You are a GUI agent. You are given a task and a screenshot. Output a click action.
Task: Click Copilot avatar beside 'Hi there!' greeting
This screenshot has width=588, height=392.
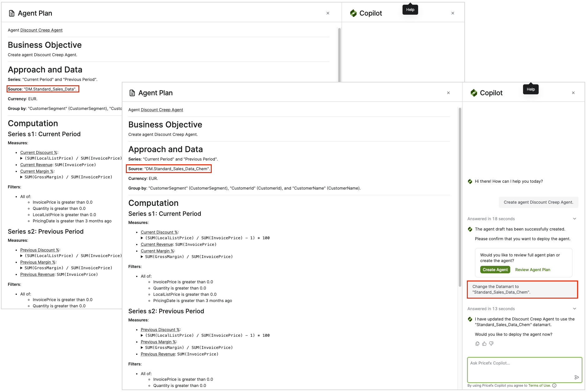470,181
